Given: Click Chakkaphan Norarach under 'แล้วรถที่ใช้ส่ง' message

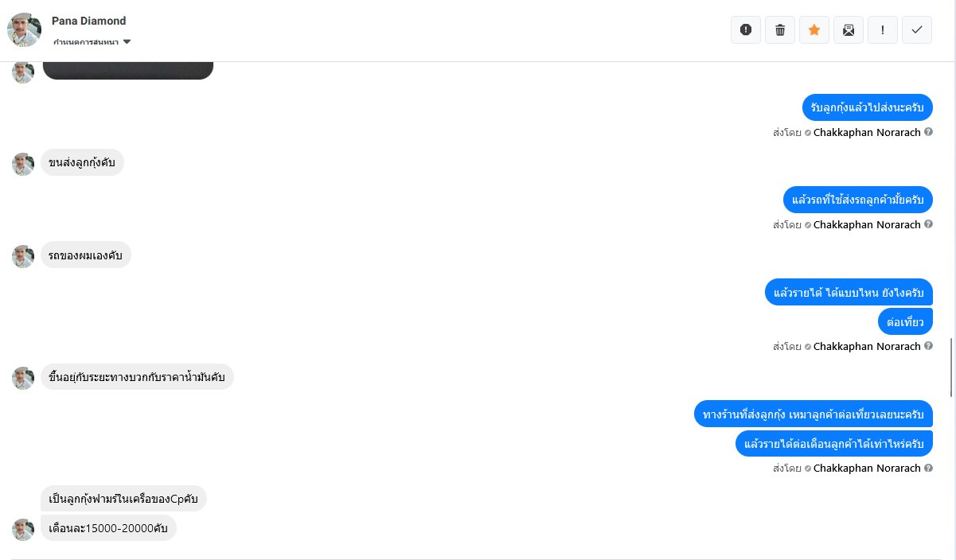Looking at the screenshot, I should (x=867, y=224).
